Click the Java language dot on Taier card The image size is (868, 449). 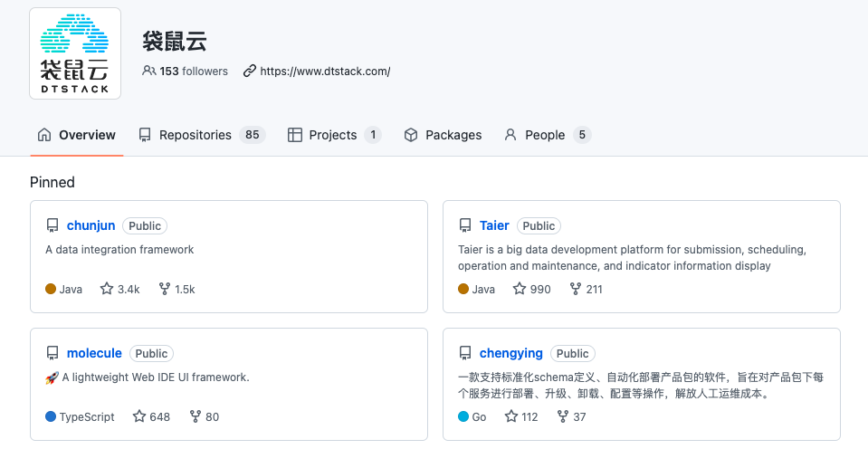463,289
